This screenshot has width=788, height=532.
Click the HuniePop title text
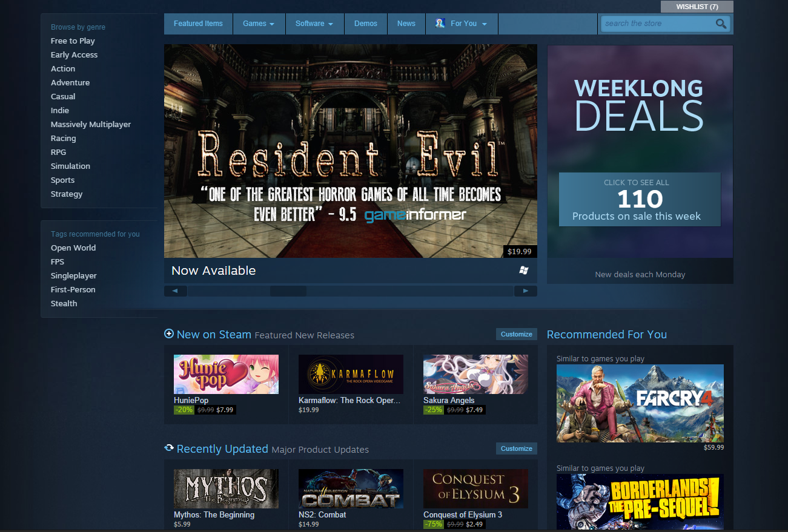click(191, 401)
